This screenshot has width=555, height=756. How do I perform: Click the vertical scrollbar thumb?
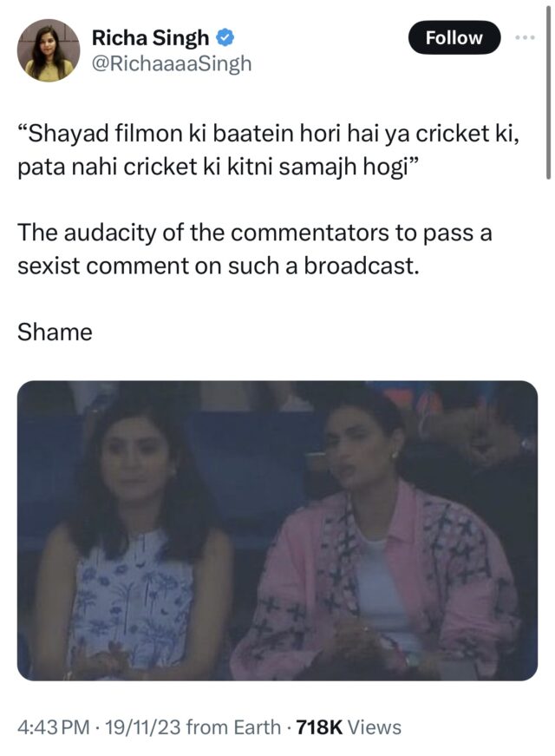click(548, 92)
